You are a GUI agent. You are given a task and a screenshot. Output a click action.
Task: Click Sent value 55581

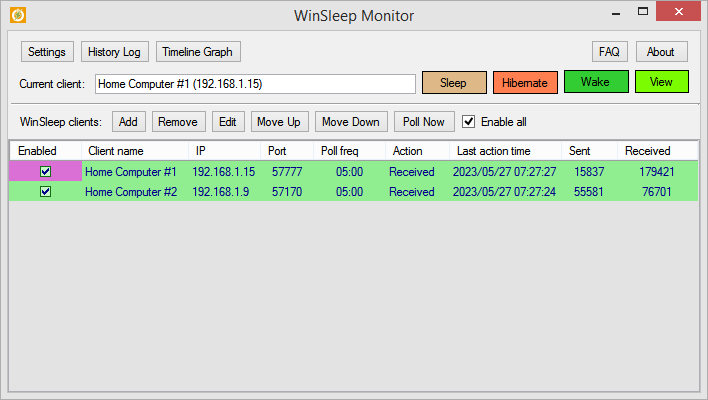tap(589, 192)
